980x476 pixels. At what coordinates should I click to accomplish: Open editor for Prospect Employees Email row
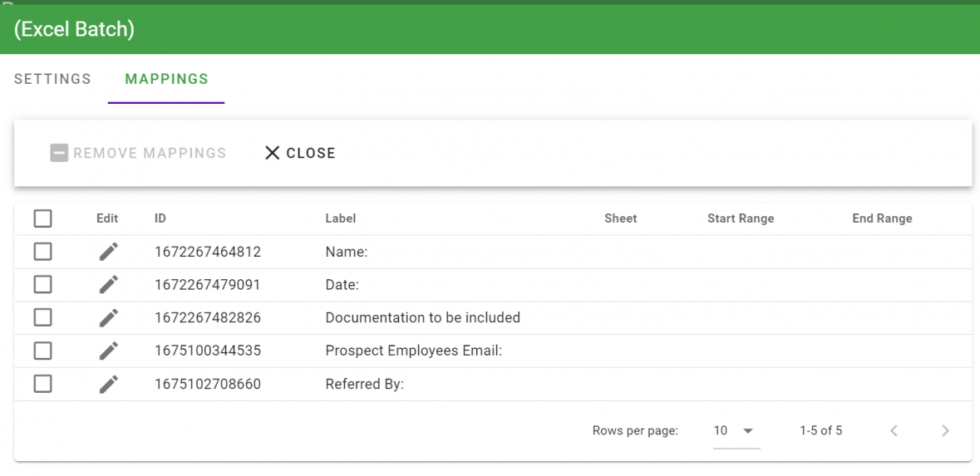108,351
